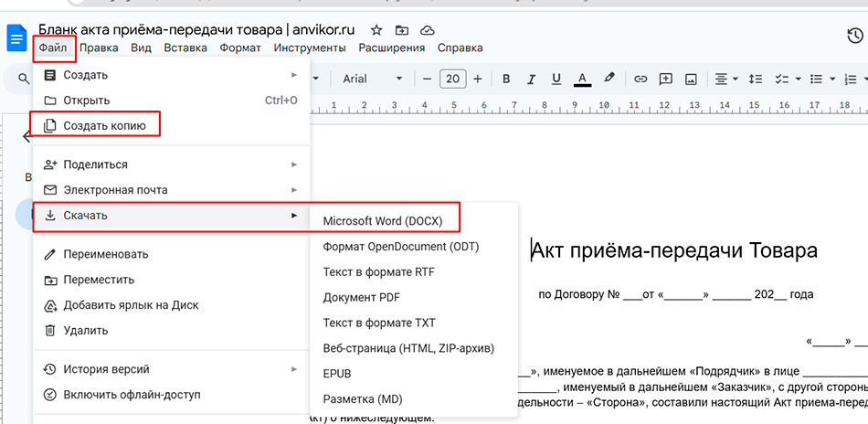
Task: Insert image icon in toolbar
Action: [691, 79]
